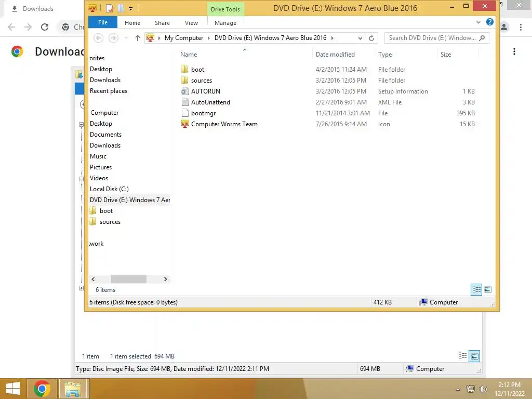This screenshot has width=532, height=399.
Task: Sort files by Type column
Action: (x=385, y=54)
